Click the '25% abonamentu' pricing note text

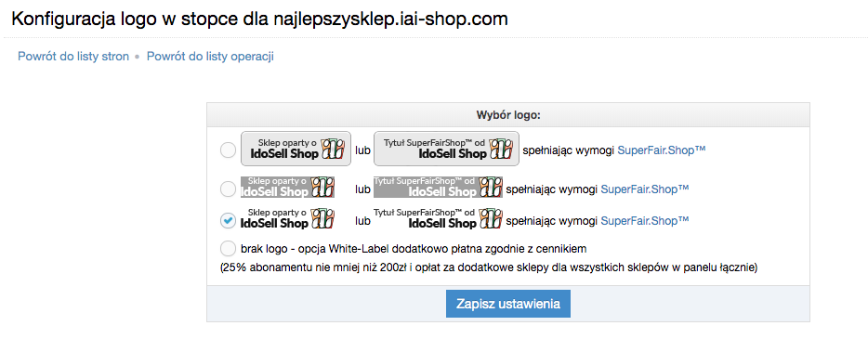coord(489,267)
